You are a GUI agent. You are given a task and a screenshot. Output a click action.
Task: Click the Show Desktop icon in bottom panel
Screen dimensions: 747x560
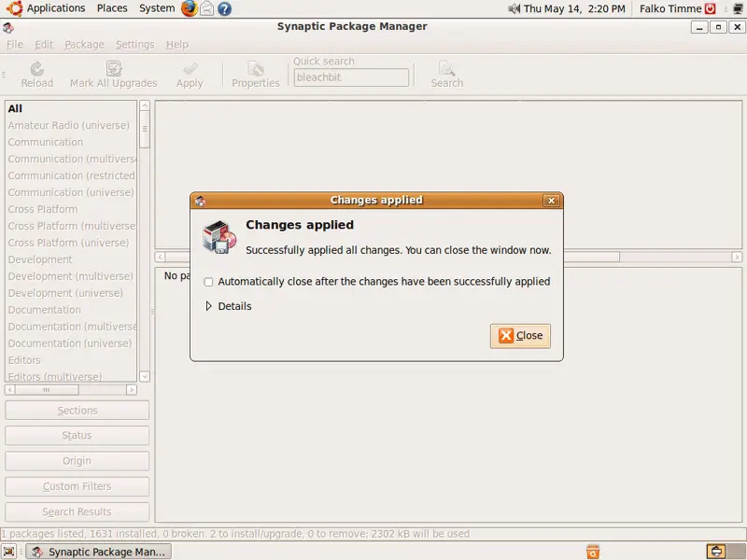(9, 552)
